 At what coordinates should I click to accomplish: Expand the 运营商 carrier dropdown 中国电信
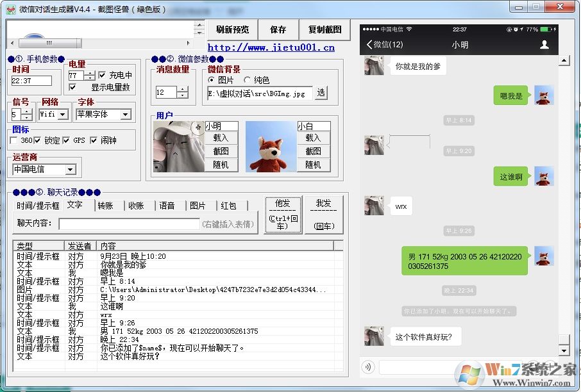coord(71,169)
